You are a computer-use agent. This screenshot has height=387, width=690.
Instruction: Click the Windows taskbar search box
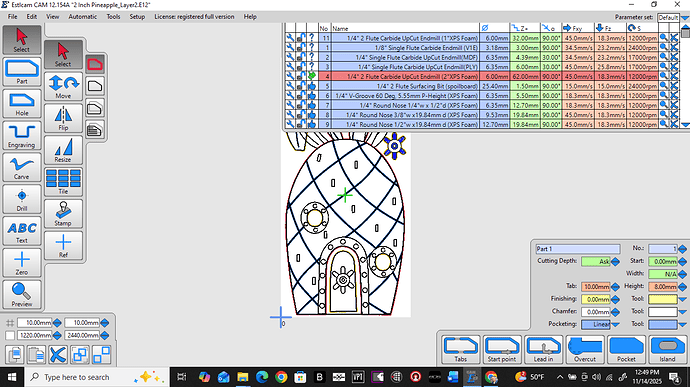(x=97, y=377)
